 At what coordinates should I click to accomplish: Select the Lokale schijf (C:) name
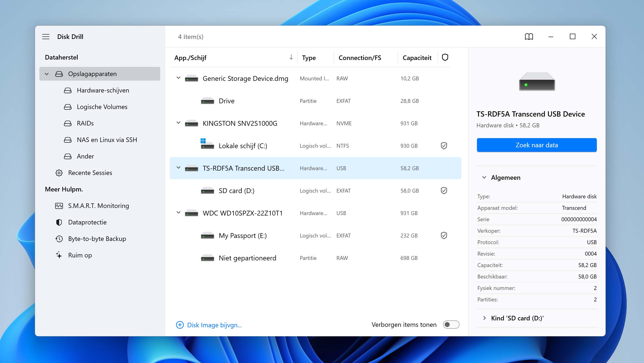point(243,146)
